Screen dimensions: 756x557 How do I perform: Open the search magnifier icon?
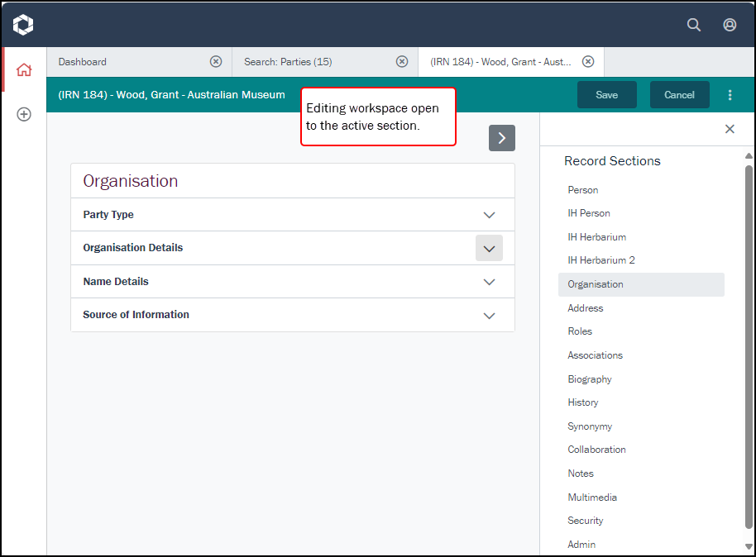pyautogui.click(x=694, y=25)
